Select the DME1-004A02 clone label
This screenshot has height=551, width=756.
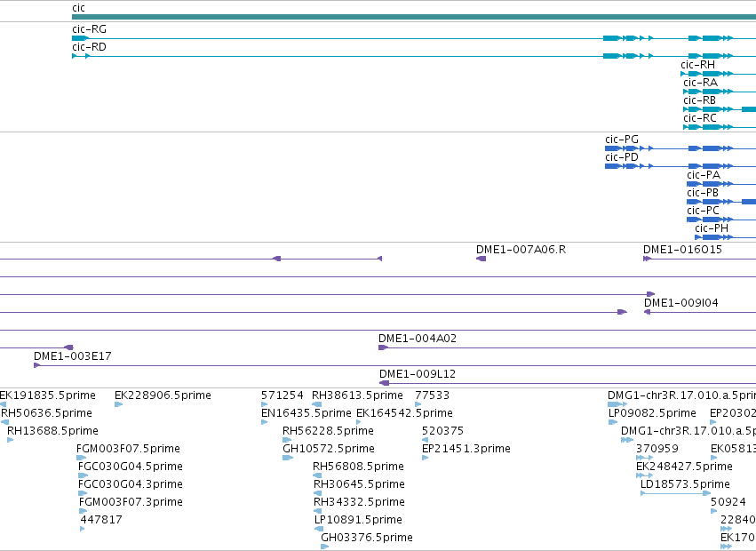(417, 339)
